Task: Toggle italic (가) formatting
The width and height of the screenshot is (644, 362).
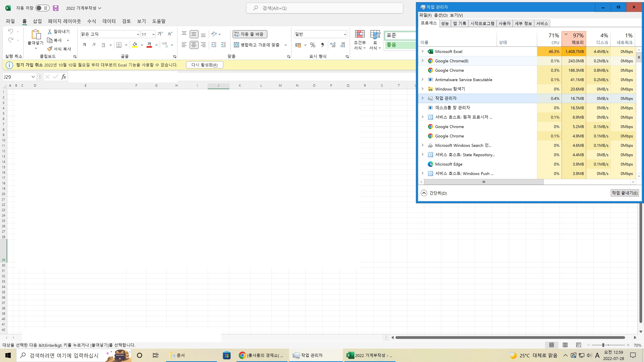Action: (x=94, y=45)
